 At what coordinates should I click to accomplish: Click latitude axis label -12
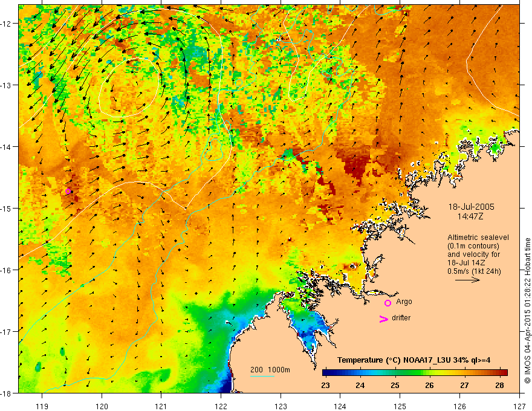pos(7,24)
